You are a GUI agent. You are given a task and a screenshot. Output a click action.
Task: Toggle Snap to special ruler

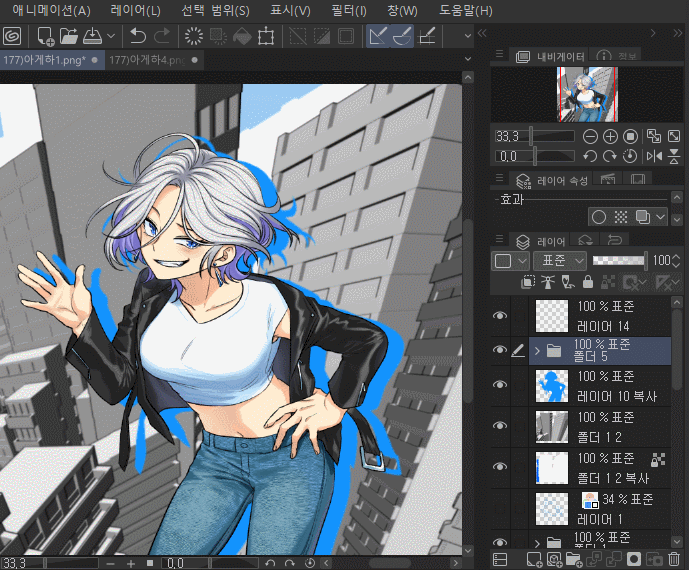(402, 36)
